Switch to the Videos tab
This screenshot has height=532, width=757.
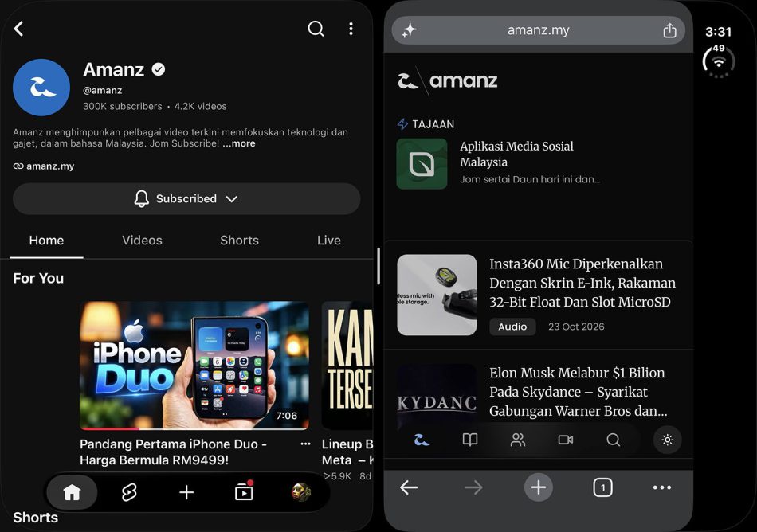tap(142, 241)
